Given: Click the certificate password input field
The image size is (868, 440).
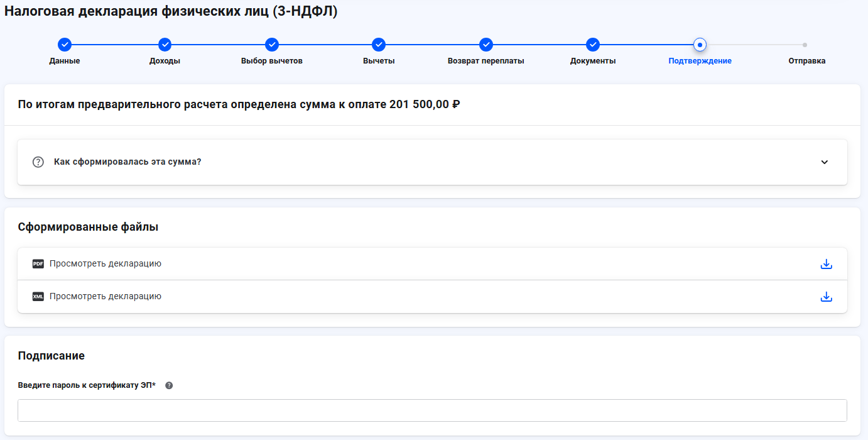Looking at the screenshot, I should click(x=432, y=410).
